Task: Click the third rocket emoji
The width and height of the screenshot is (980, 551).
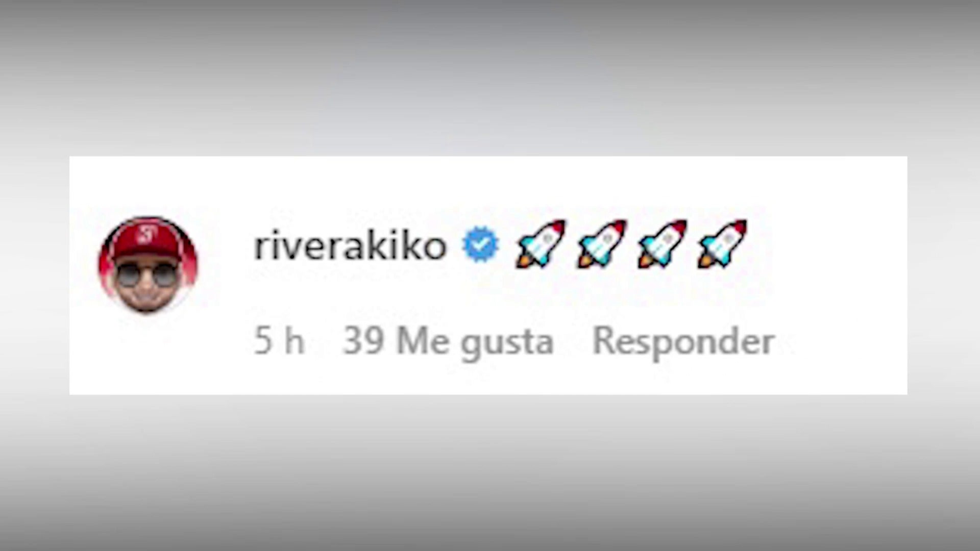Action: click(662, 243)
